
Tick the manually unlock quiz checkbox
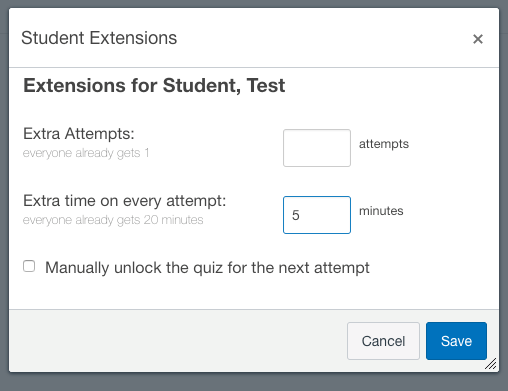[x=29, y=266]
